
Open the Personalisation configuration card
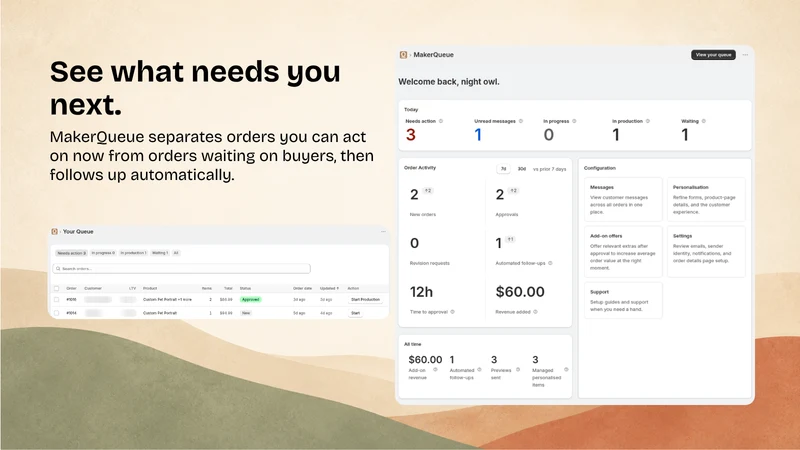pyautogui.click(x=706, y=199)
